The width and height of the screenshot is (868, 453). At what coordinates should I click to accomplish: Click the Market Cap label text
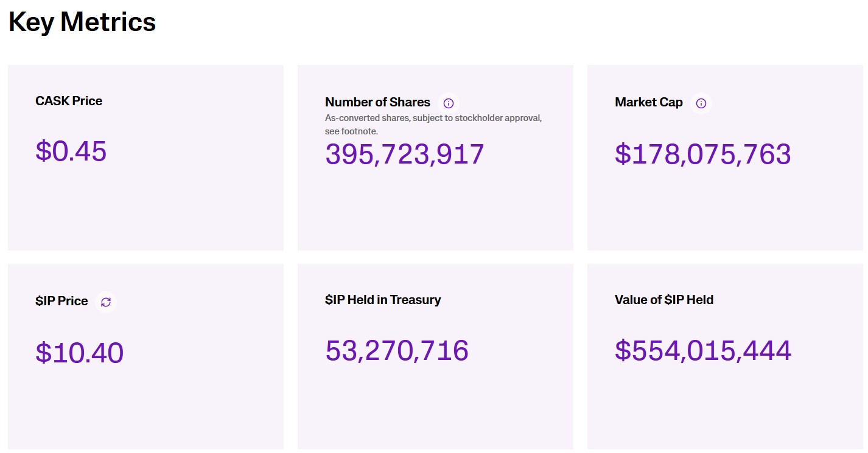click(648, 102)
